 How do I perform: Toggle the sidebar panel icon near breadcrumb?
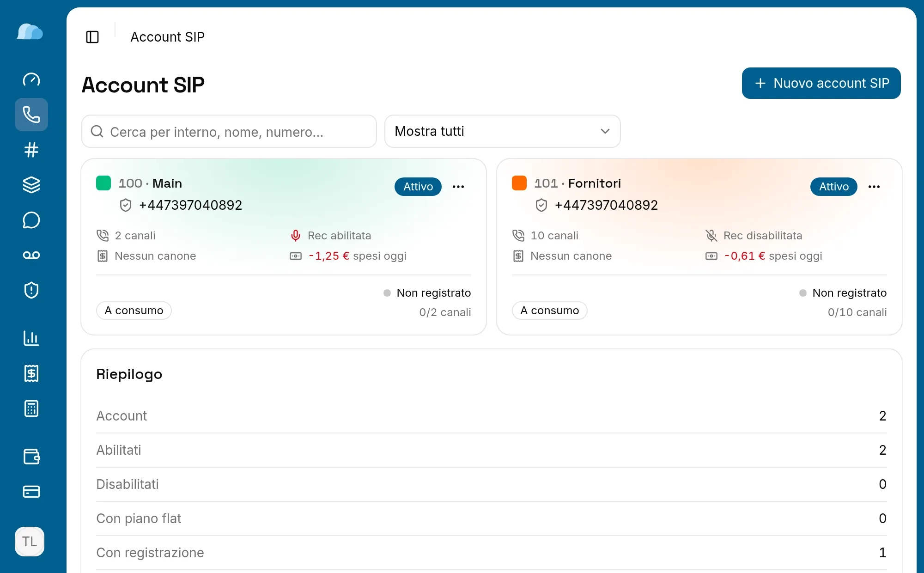(92, 37)
